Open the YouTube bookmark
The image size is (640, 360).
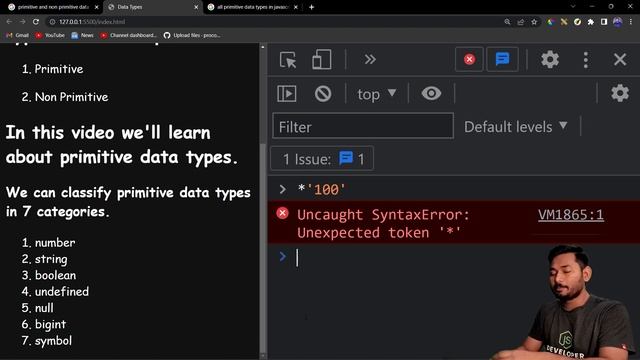[50, 35]
